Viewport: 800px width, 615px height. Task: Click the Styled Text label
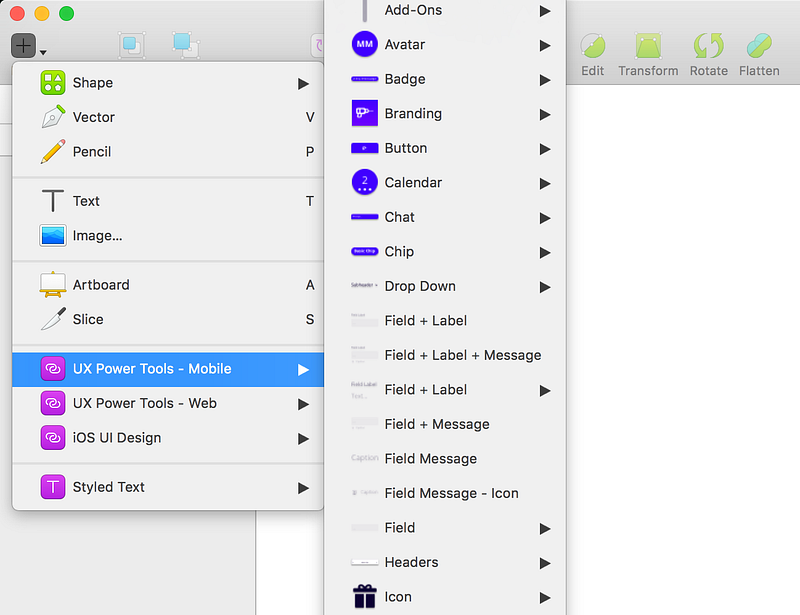click(109, 487)
